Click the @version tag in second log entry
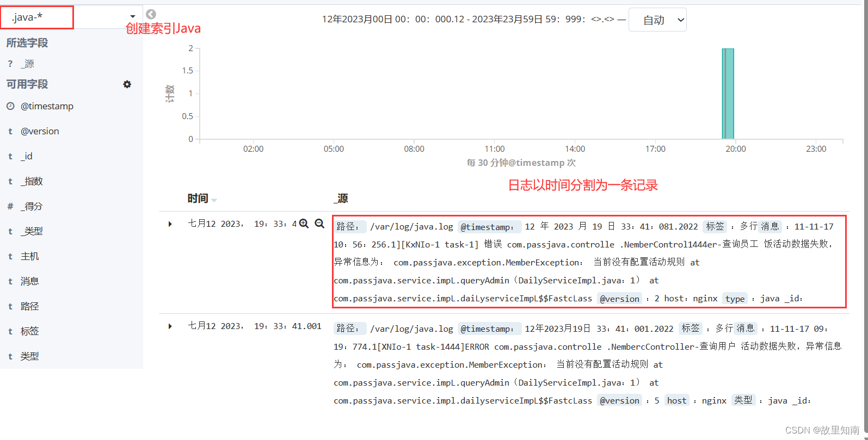The width and height of the screenshot is (868, 440). (619, 400)
